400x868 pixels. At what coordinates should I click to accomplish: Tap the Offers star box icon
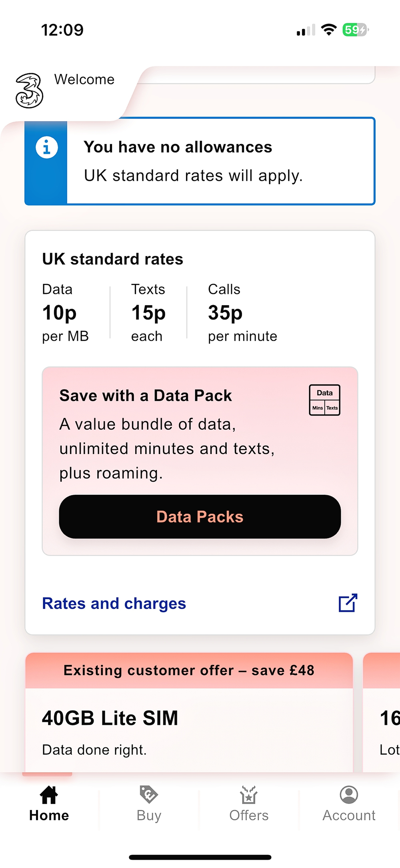tap(249, 795)
